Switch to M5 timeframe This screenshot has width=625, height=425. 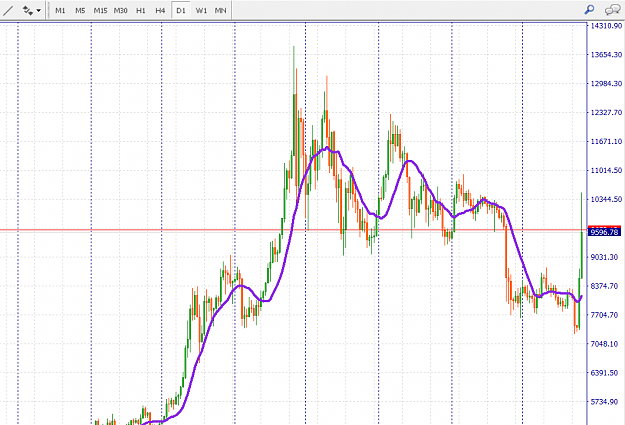(x=80, y=10)
